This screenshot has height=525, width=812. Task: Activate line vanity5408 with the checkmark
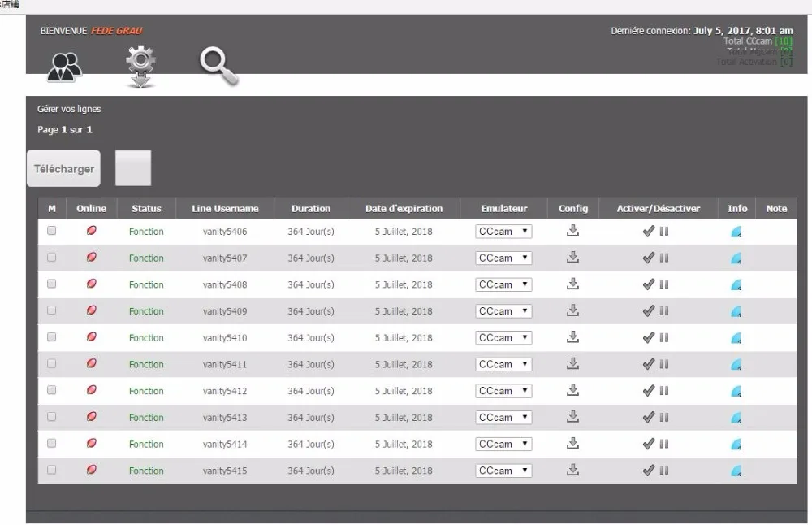[648, 284]
